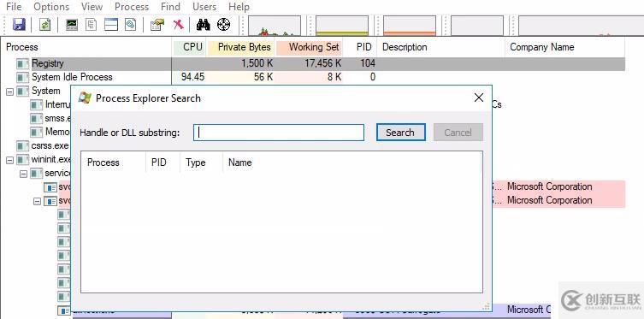
Task: Click the Process Explorer Search dialog title icon
Action: click(x=85, y=97)
